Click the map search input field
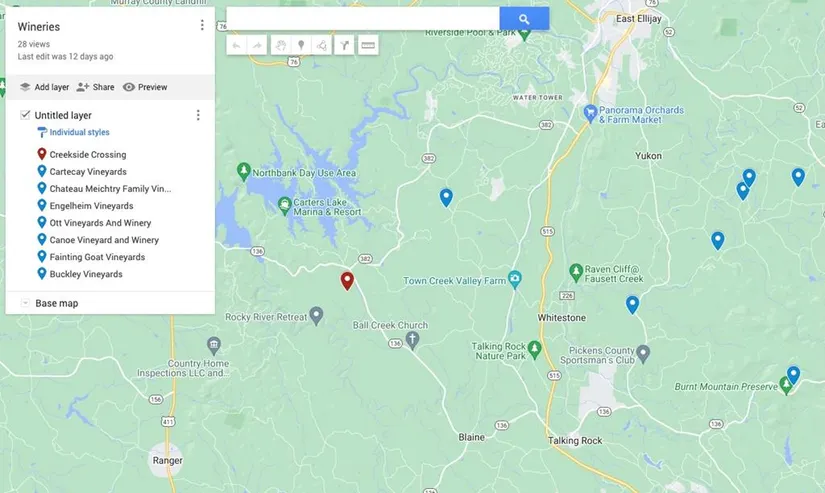This screenshot has width=825, height=493. pyautogui.click(x=363, y=19)
